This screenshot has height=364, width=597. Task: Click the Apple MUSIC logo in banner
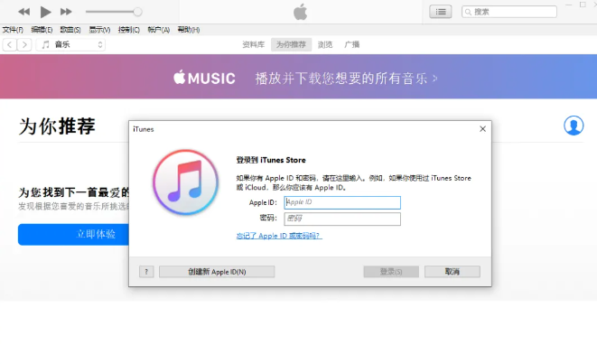(204, 78)
